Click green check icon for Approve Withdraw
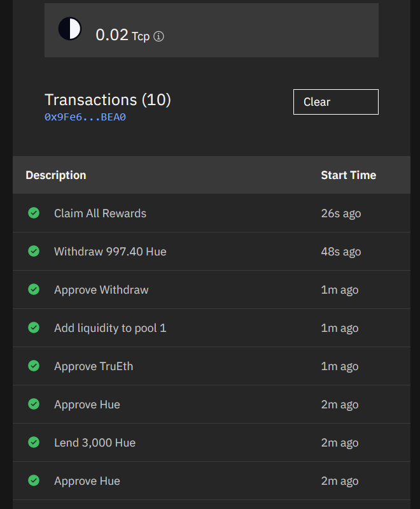Screen dimensions: 420x509 [x=34, y=289]
